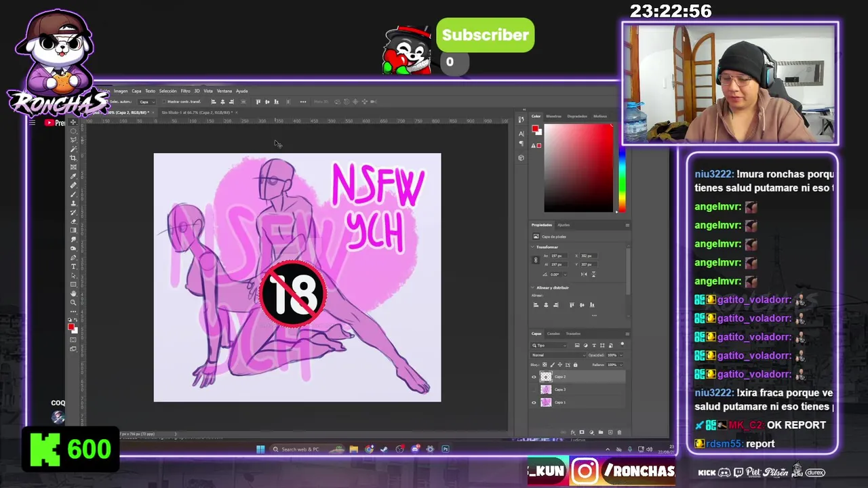Switch to the Ajustes tab
The width and height of the screenshot is (868, 488).
point(564,225)
